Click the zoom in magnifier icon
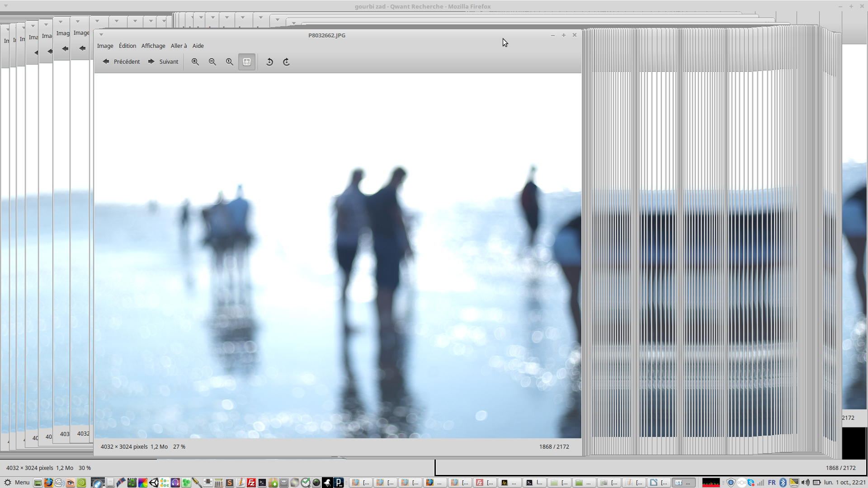Image resolution: width=868 pixels, height=488 pixels. tap(195, 62)
